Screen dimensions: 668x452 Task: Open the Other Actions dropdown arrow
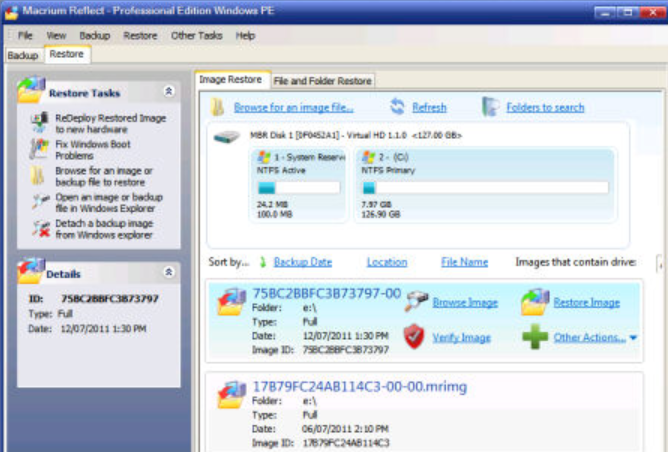click(x=633, y=338)
